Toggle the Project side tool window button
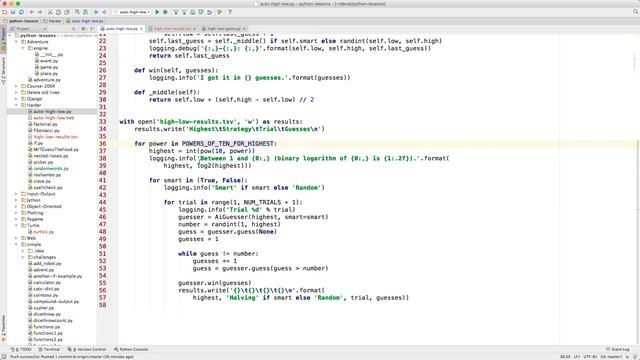This screenshot has height=360, width=640. click(x=3, y=40)
